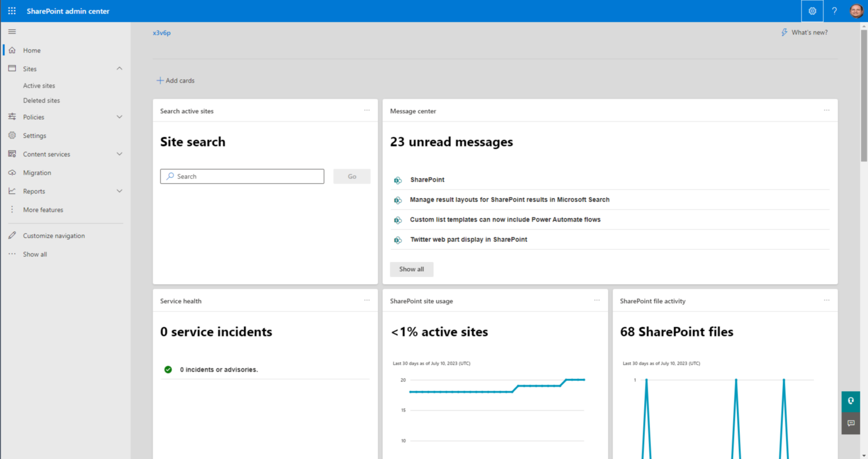This screenshot has height=459, width=868.
Task: Expand the Policies navigation section
Action: [x=119, y=117]
